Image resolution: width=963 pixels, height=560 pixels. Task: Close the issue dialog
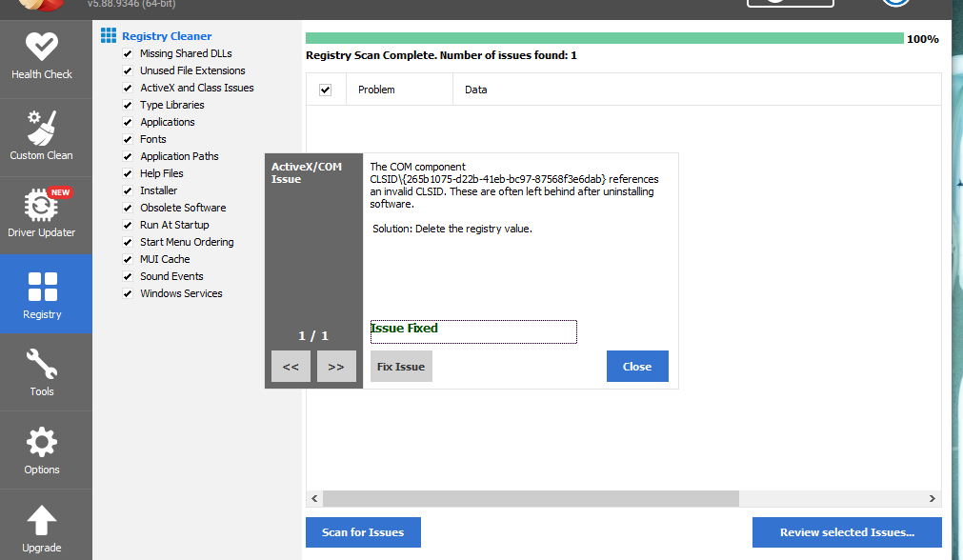click(x=637, y=367)
